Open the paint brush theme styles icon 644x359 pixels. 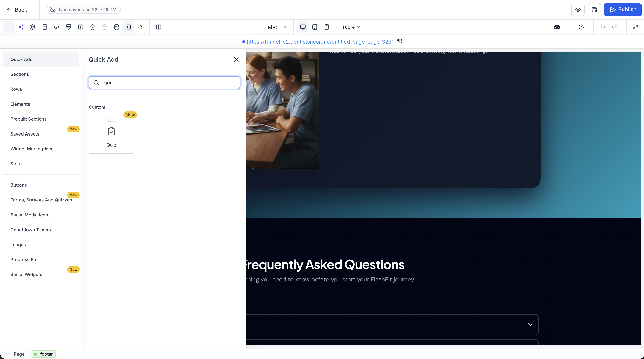68,27
